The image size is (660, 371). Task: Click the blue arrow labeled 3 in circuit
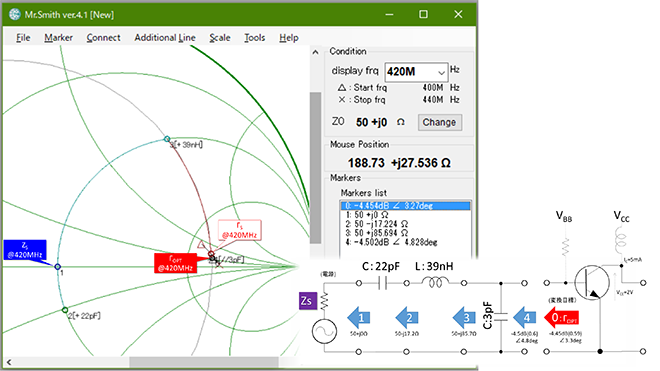pyautogui.click(x=464, y=318)
